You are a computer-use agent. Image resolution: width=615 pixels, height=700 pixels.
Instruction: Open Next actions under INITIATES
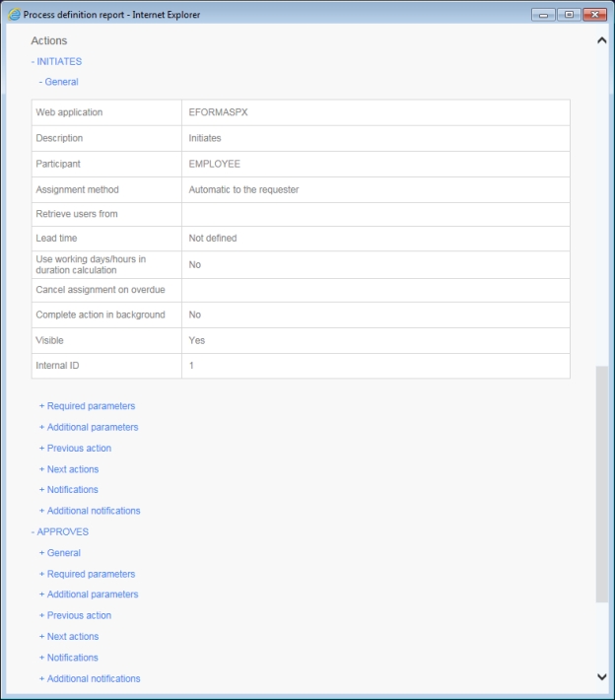pos(69,469)
